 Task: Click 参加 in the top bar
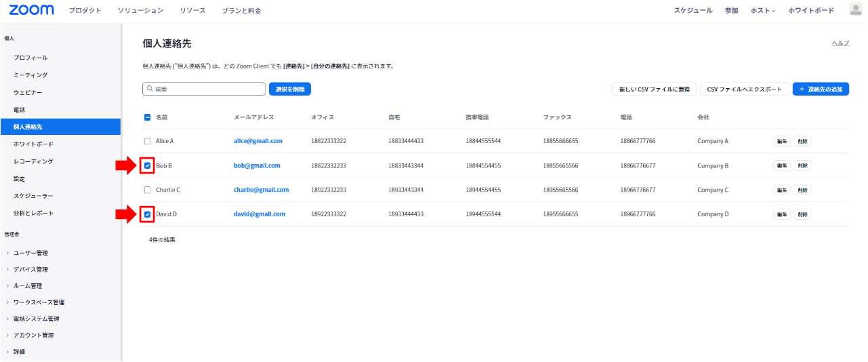pos(731,11)
